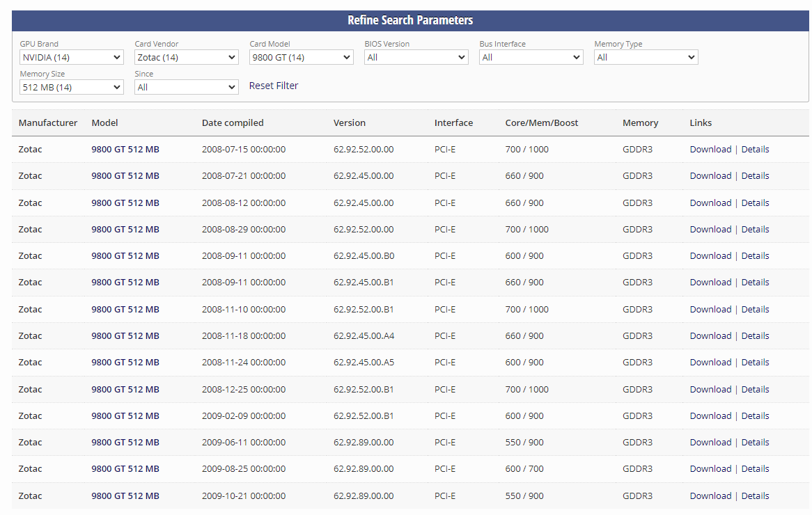Image resolution: width=812 pixels, height=515 pixels.
Task: Download BIOS version 62.92.45.00.A4
Action: point(710,336)
